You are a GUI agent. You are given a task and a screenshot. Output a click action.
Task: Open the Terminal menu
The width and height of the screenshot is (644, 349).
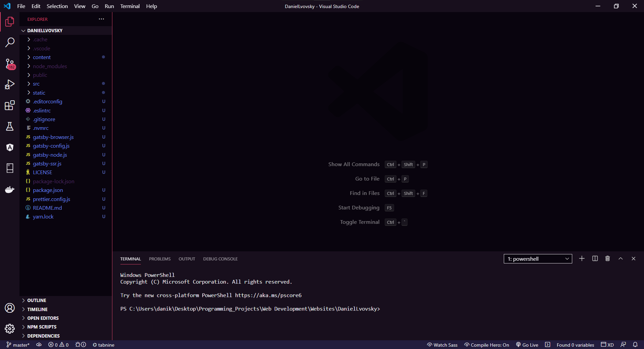[130, 6]
